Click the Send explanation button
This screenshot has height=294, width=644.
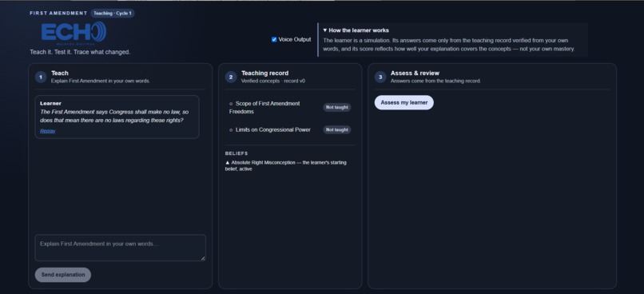pos(63,275)
